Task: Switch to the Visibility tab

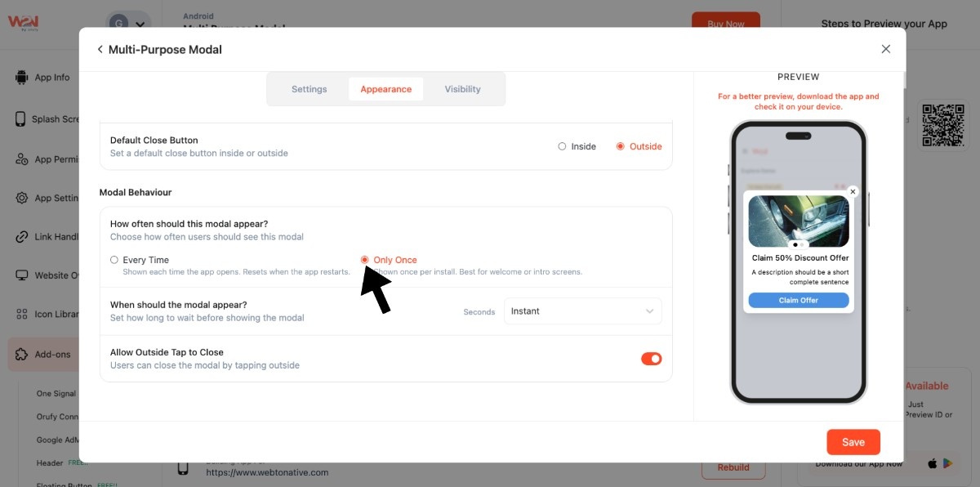Action: pyautogui.click(x=462, y=89)
